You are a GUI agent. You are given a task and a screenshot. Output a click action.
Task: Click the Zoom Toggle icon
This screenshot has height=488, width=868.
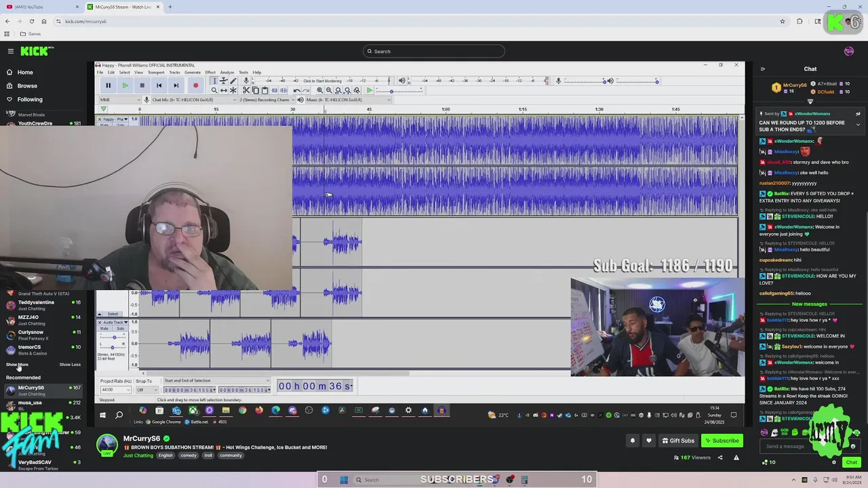[x=357, y=90]
